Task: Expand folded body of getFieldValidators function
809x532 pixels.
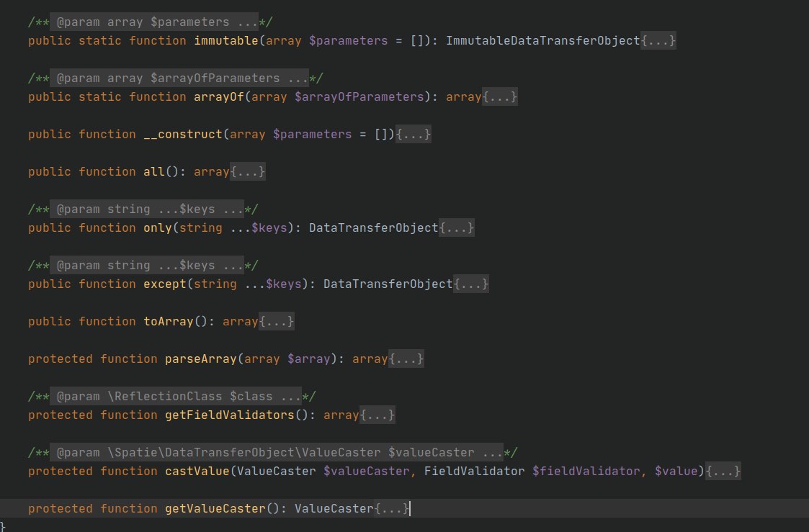Action: (377, 415)
